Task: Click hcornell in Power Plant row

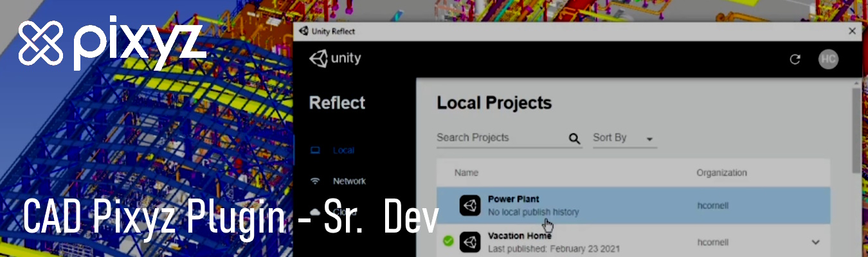Action: click(x=713, y=206)
